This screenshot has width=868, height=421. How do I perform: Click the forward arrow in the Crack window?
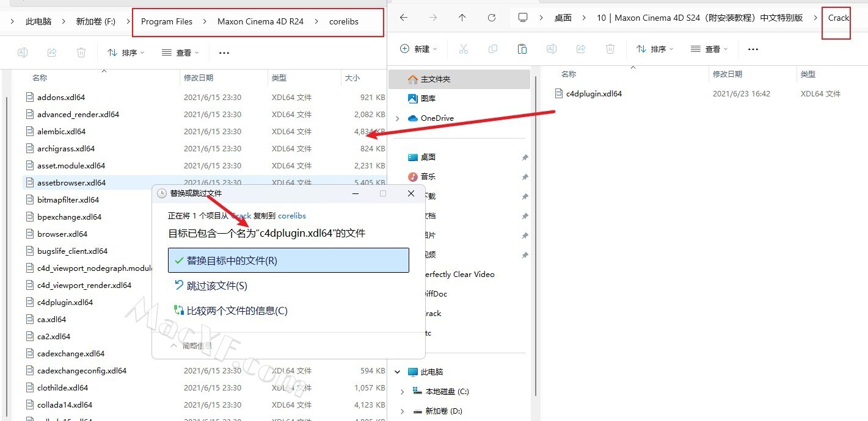[432, 18]
